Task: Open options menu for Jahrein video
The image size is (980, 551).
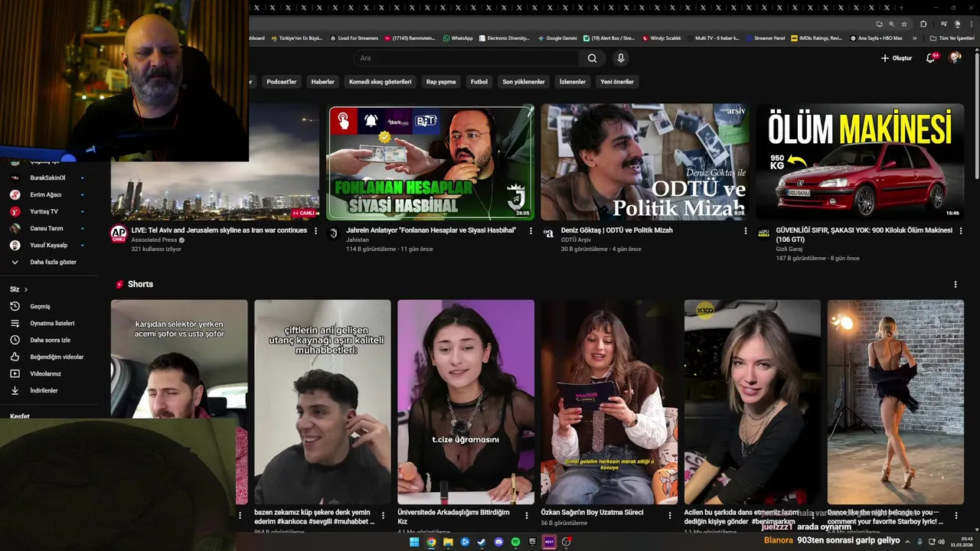Action: tap(531, 230)
